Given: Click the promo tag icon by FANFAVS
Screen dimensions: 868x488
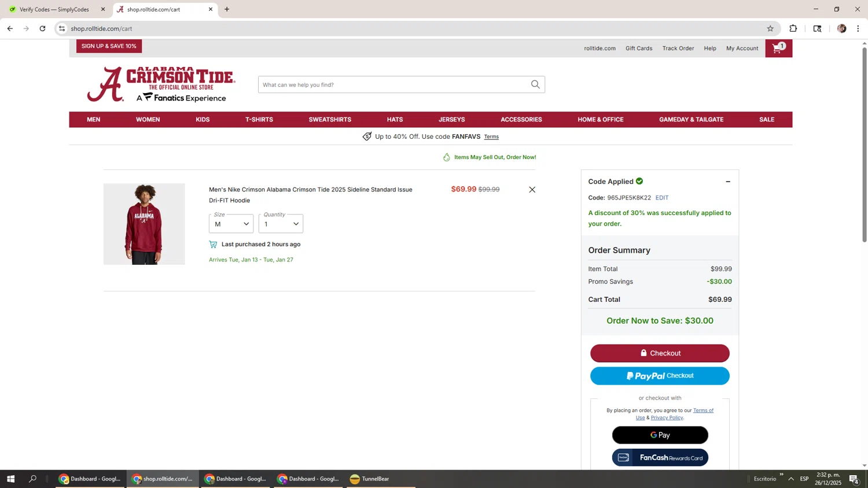Looking at the screenshot, I should (367, 136).
